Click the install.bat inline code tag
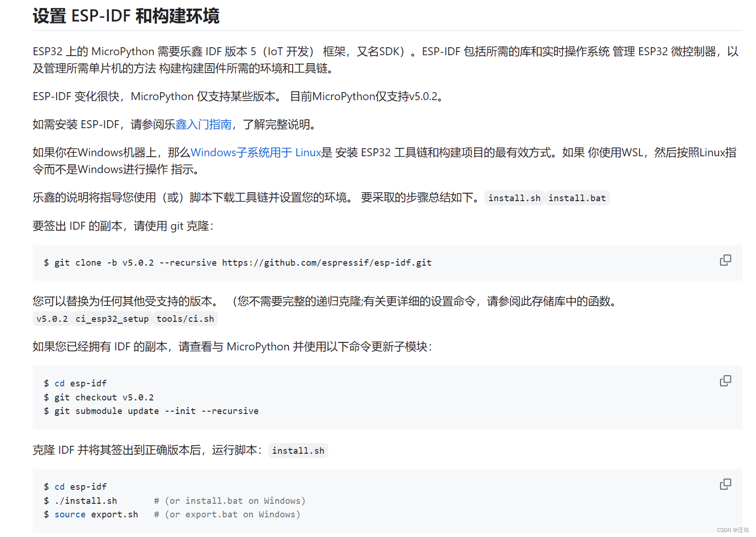The image size is (756, 537). 577,198
